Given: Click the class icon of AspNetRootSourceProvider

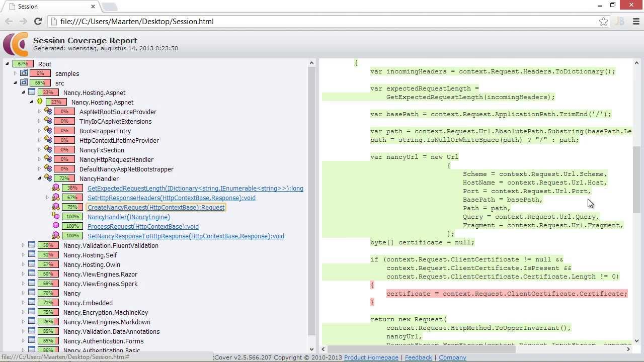Looking at the screenshot, I should coord(48,112).
